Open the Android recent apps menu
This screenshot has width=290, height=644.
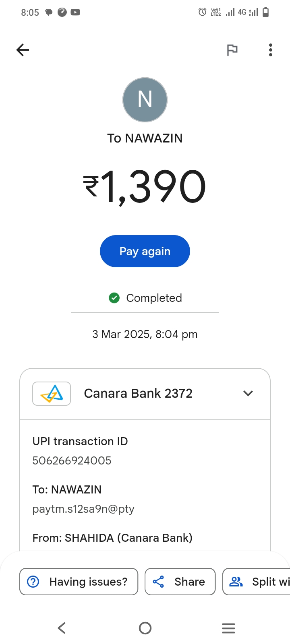[x=228, y=628]
